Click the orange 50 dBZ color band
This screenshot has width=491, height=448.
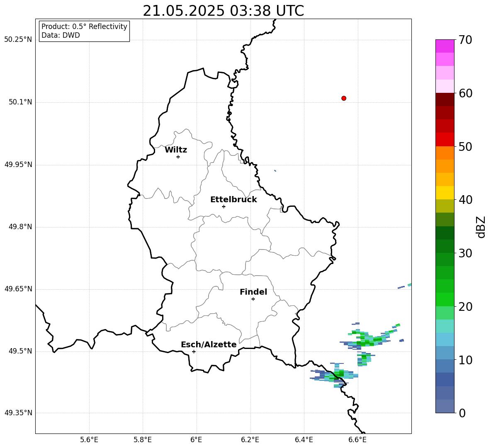tap(445, 153)
